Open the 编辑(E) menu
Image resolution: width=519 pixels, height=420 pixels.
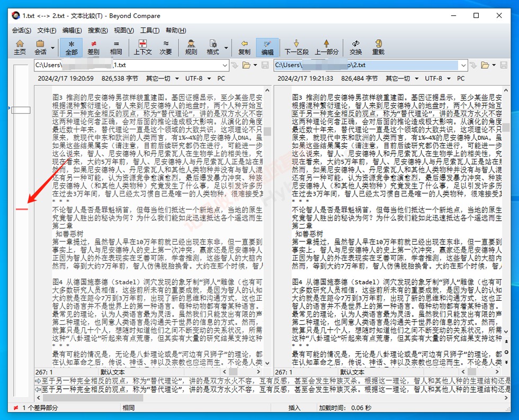coord(72,30)
